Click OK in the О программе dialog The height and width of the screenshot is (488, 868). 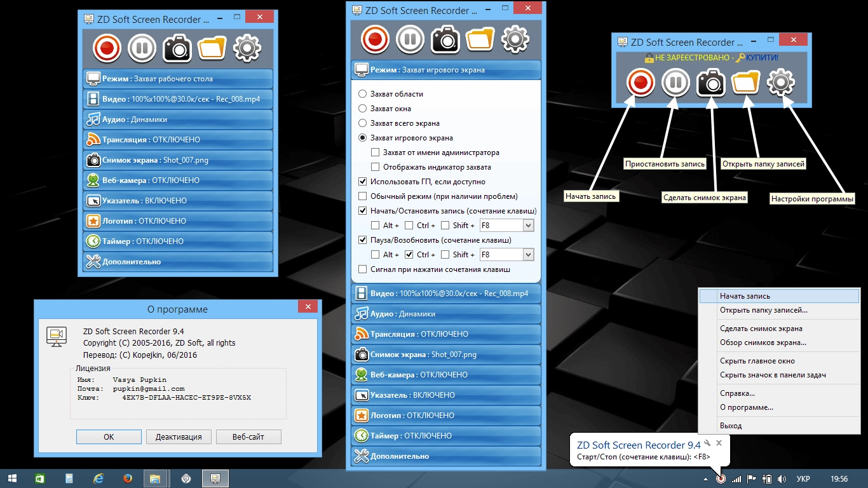(x=109, y=437)
